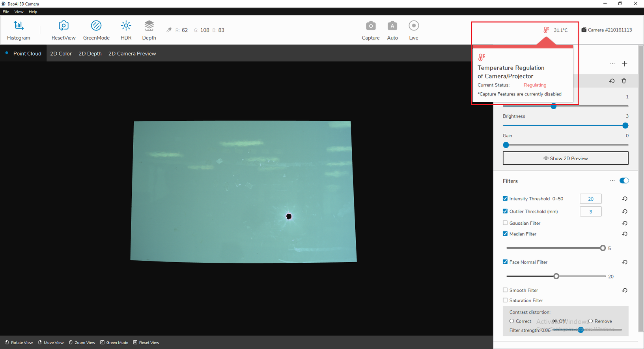644x349 pixels.
Task: Click the ResetView toolbar icon
Action: [63, 30]
